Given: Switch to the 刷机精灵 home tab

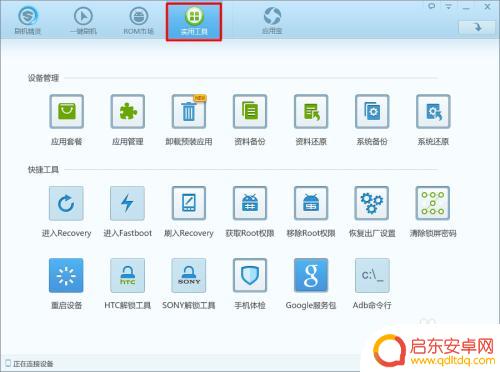Looking at the screenshot, I should (x=28, y=21).
